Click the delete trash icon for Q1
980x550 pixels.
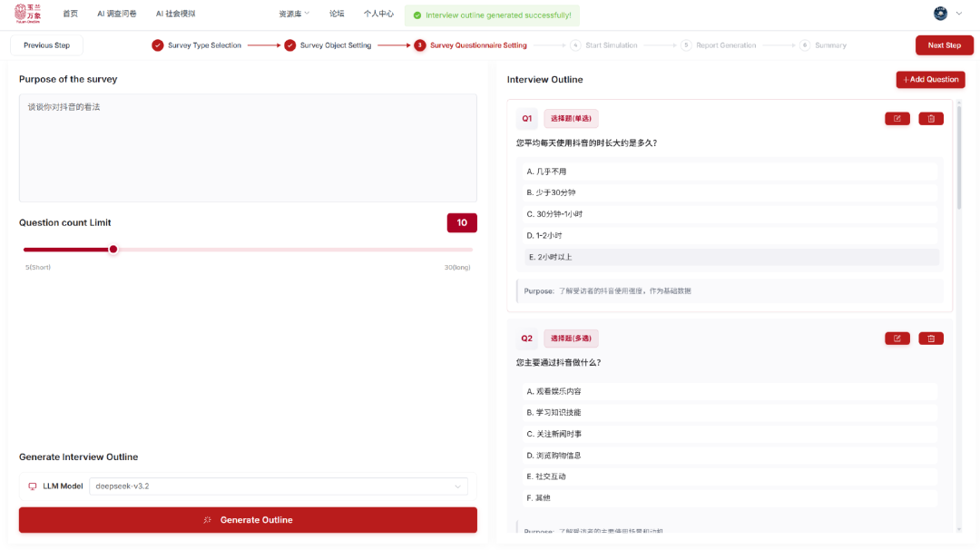point(931,119)
